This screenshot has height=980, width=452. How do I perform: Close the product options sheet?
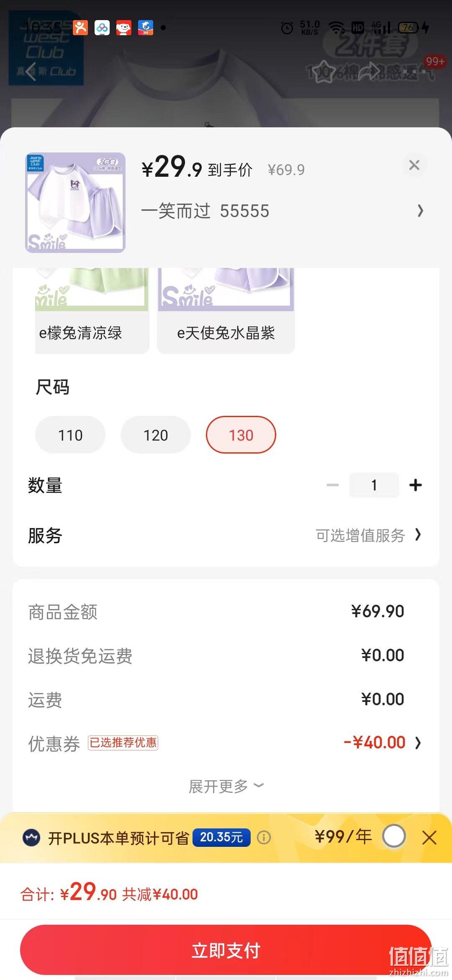tap(414, 165)
